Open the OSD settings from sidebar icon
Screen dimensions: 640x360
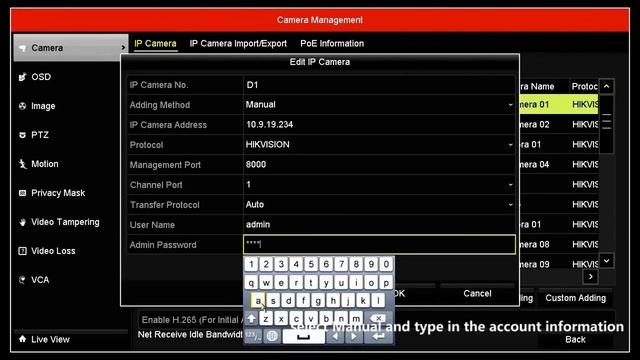[22, 77]
